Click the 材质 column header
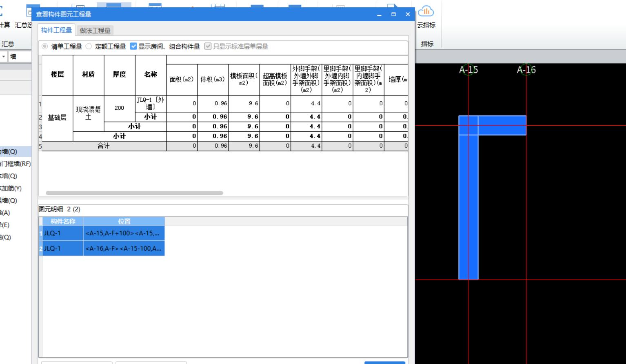 pos(89,75)
